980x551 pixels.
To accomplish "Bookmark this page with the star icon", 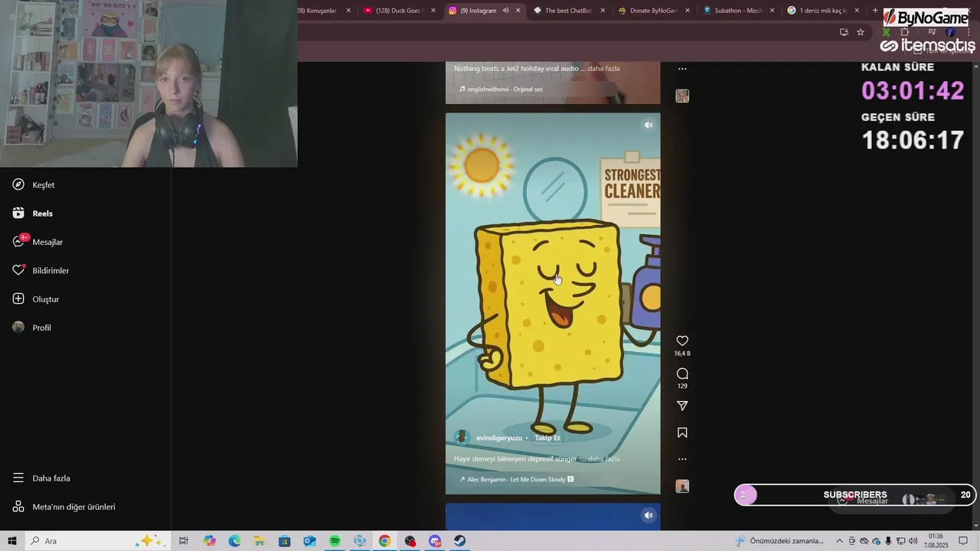I will tap(861, 32).
